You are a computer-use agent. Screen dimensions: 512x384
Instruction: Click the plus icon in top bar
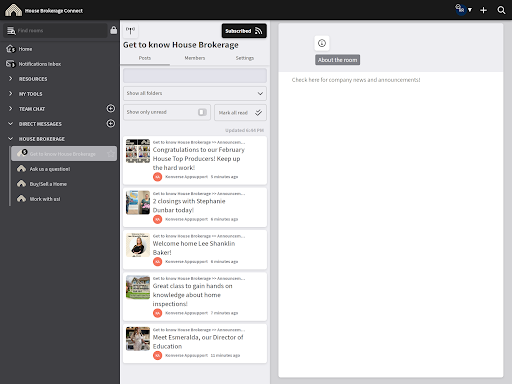pyautogui.click(x=483, y=10)
